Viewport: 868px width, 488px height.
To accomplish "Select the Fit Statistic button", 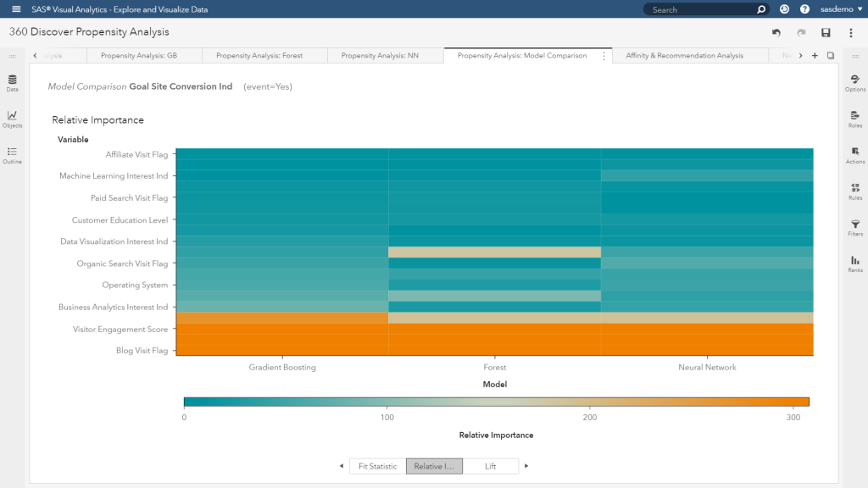I will tap(377, 465).
